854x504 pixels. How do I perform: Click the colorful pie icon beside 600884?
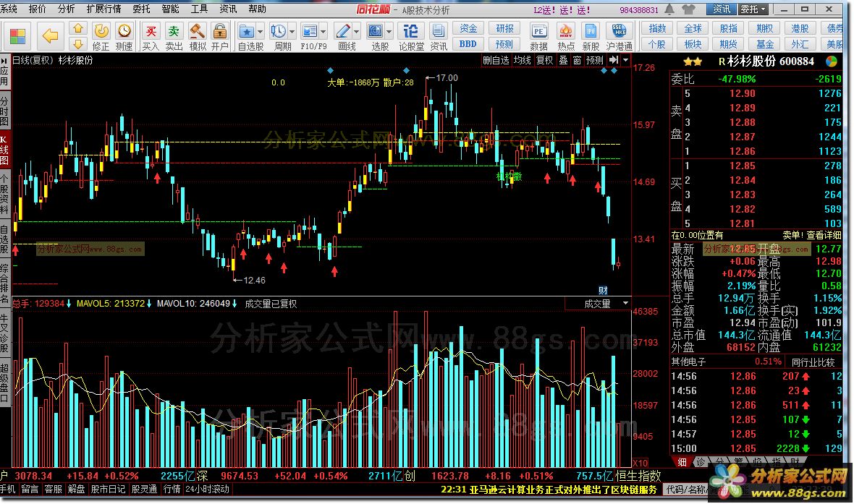click(832, 61)
